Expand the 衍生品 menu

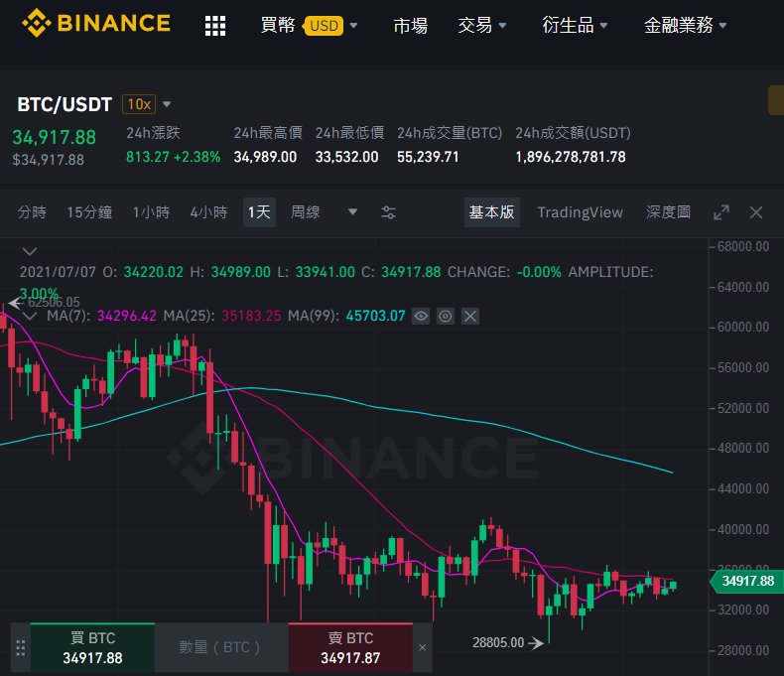(x=575, y=25)
